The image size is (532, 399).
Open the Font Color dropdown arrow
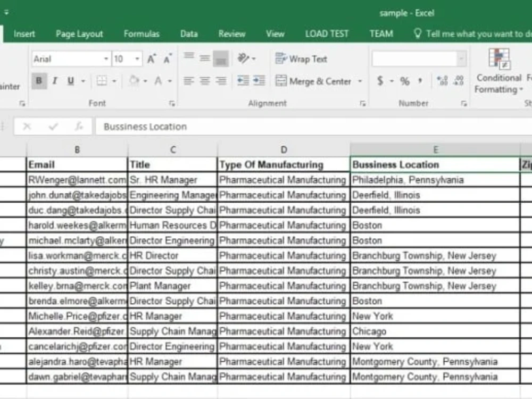pos(170,81)
